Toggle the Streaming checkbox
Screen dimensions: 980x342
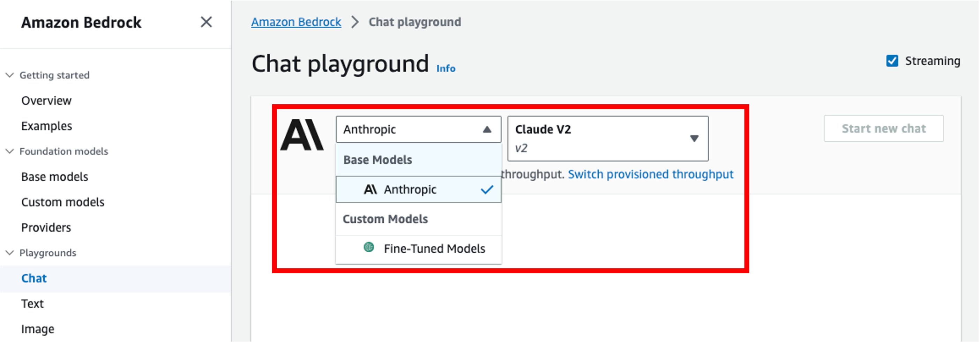pos(892,61)
